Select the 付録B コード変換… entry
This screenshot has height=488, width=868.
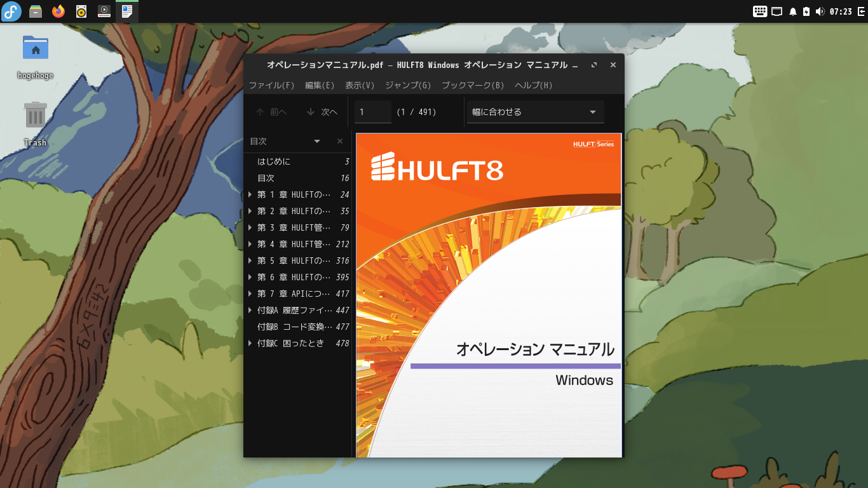tap(298, 327)
